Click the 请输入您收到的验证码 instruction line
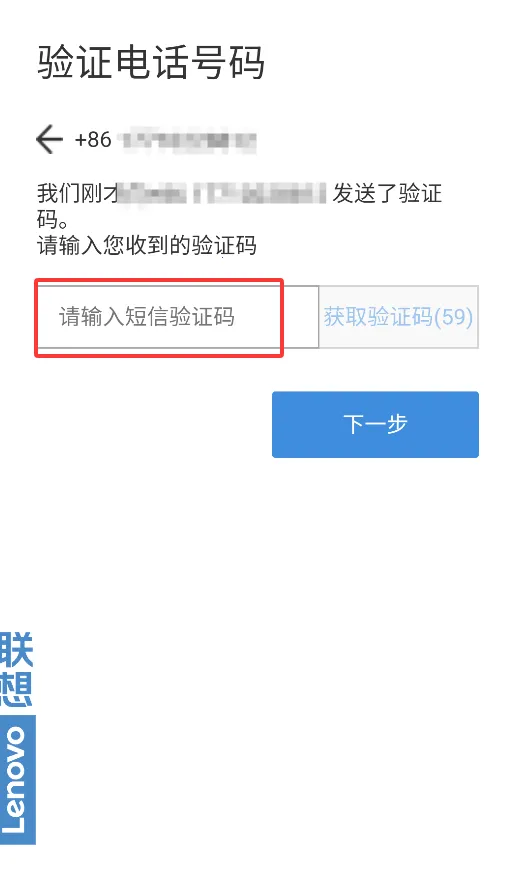Image resolution: width=518 pixels, height=880 pixels. 147,246
